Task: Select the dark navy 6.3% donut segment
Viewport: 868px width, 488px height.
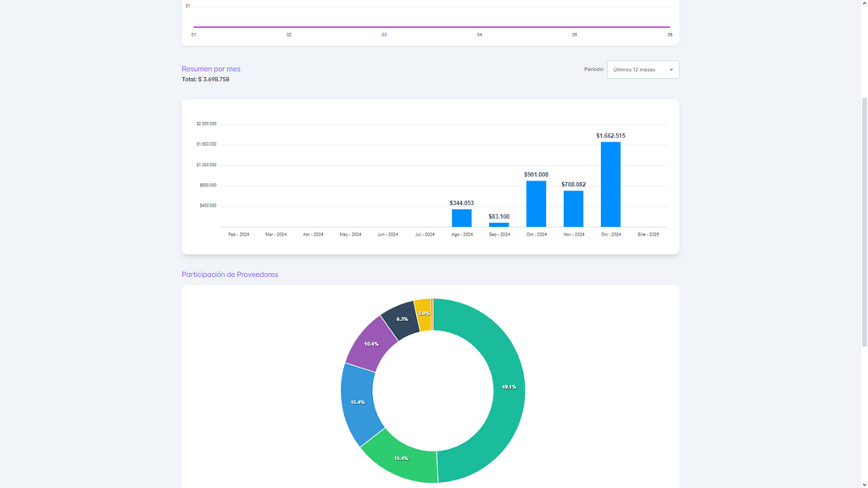Action: 401,319
